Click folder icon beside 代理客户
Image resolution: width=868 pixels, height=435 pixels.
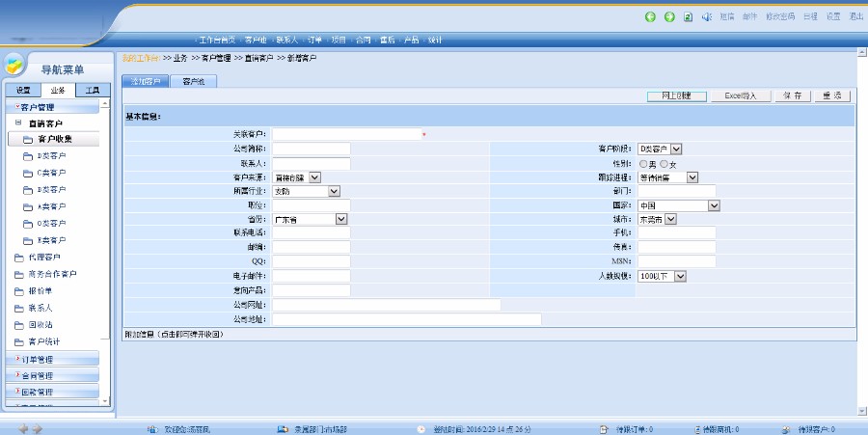[19, 258]
